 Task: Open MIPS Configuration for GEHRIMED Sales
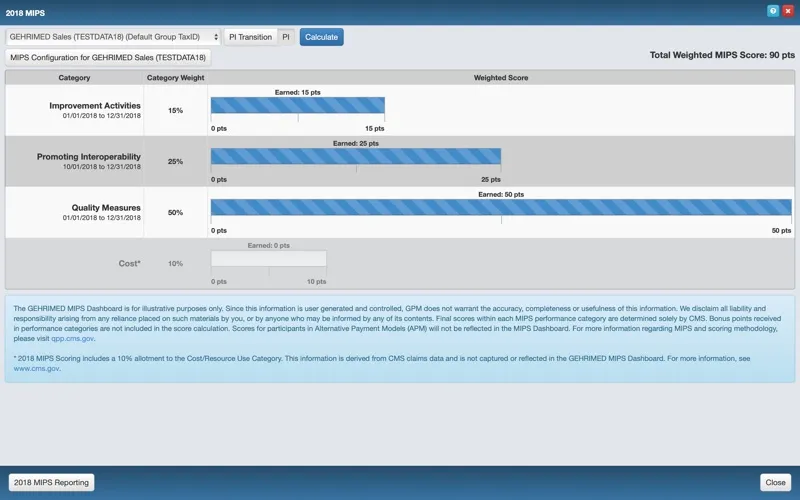(108, 58)
